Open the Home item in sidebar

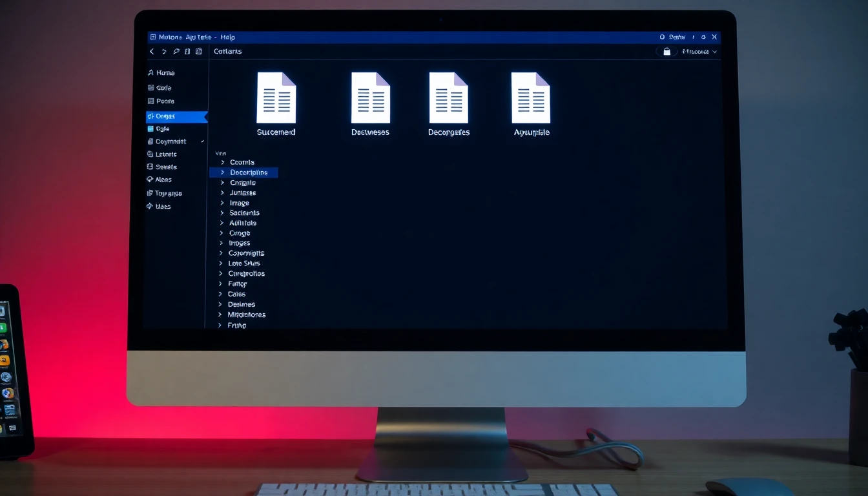(165, 73)
